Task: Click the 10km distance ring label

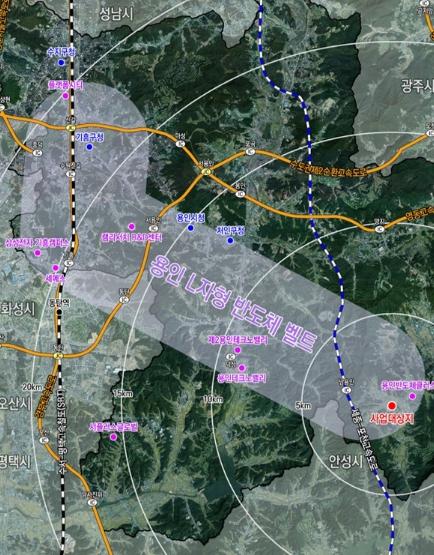Action: coord(213,400)
